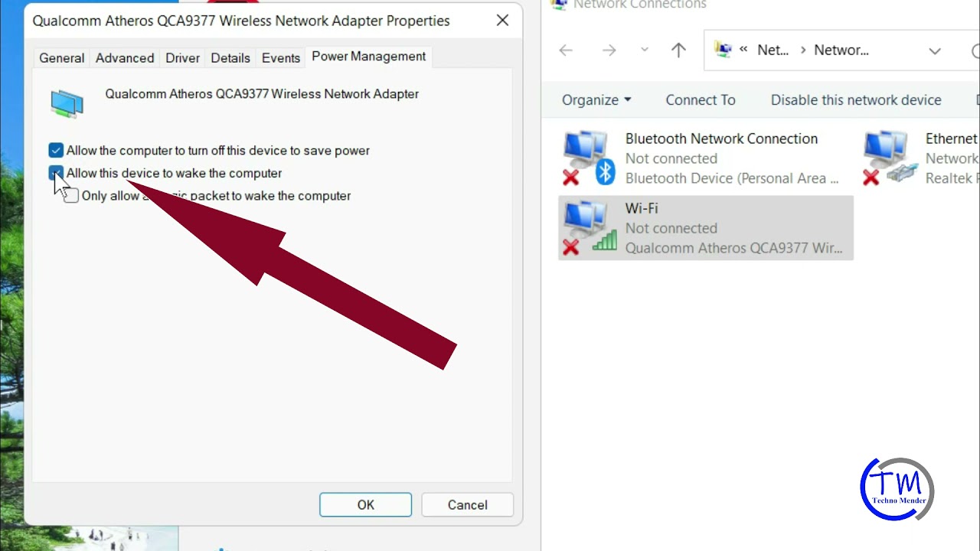Go forward in Network Connections window
This screenshot has width=980, height=551.
(x=609, y=51)
